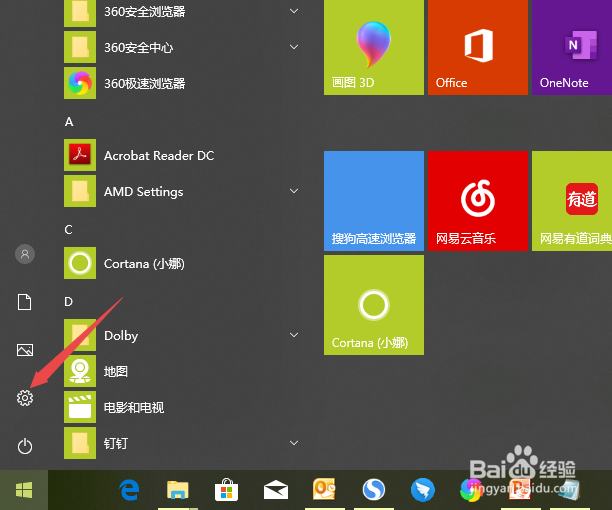
Task: Expand the Dolby folder chevron
Action: (x=294, y=335)
